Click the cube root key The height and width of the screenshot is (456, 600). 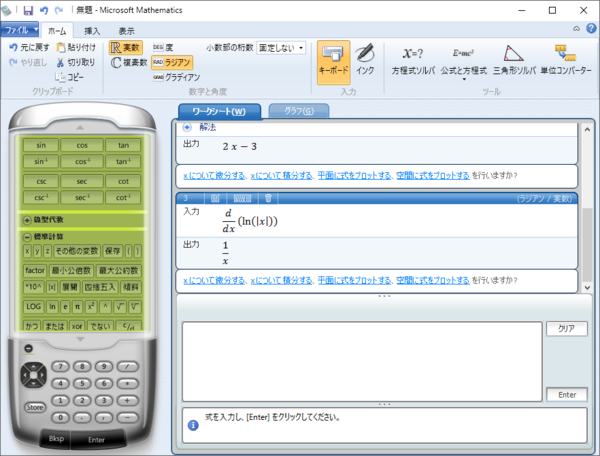135,306
